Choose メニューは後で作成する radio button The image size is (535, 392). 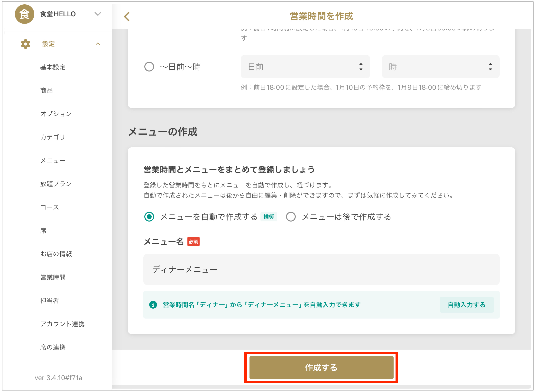tap(291, 217)
